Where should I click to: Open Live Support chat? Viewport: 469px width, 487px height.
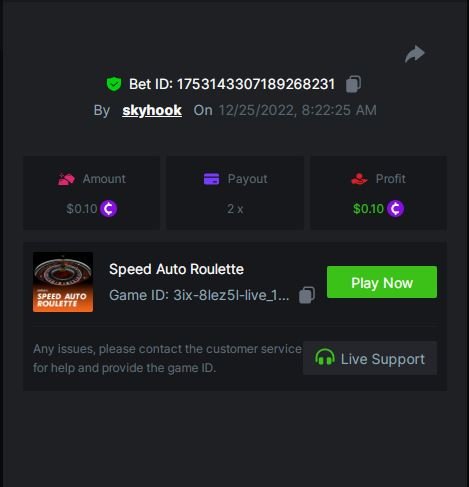pos(370,358)
